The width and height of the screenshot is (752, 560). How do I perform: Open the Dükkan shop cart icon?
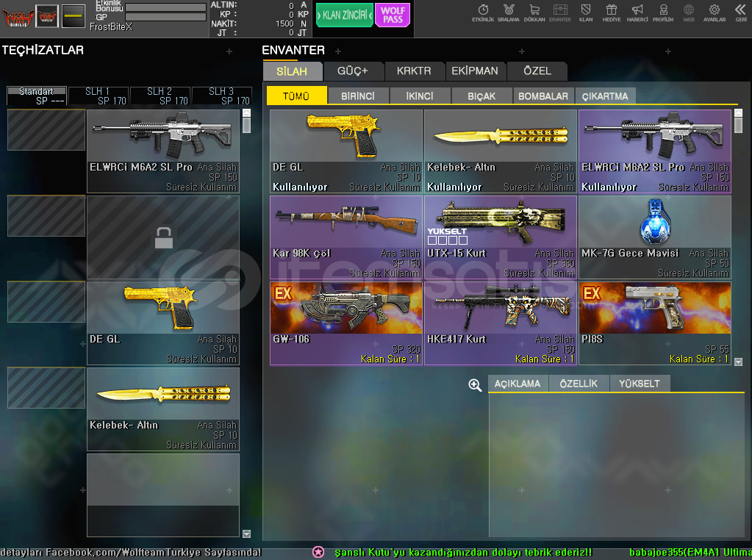coord(534,12)
